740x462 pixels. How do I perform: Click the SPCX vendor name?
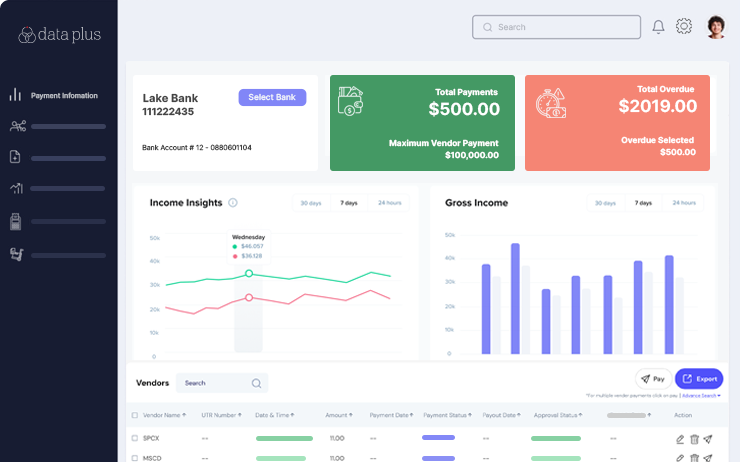(151, 438)
